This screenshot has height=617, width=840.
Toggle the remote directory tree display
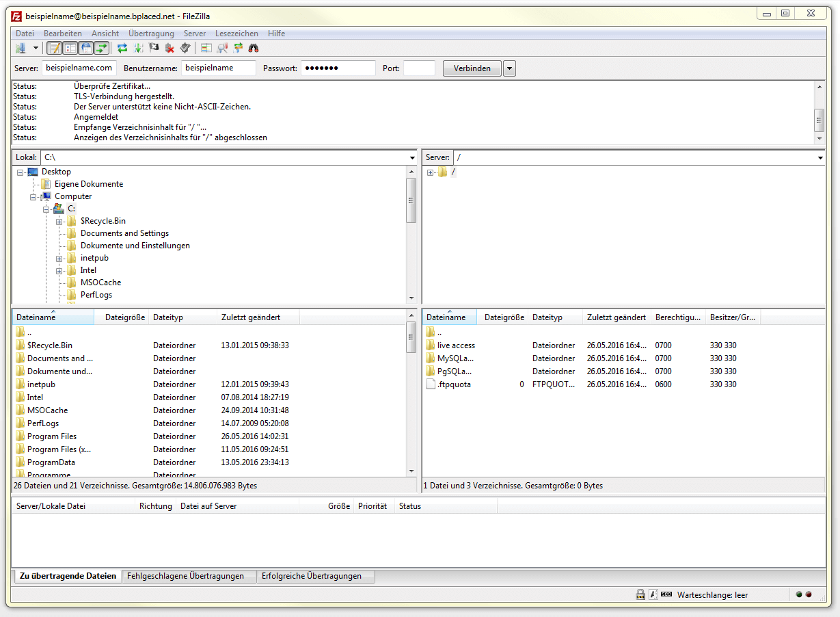[x=86, y=48]
